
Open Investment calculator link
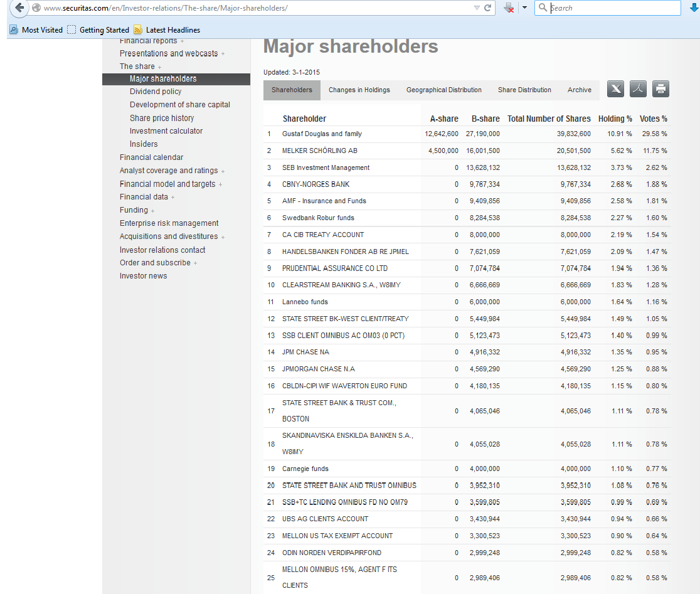click(166, 130)
